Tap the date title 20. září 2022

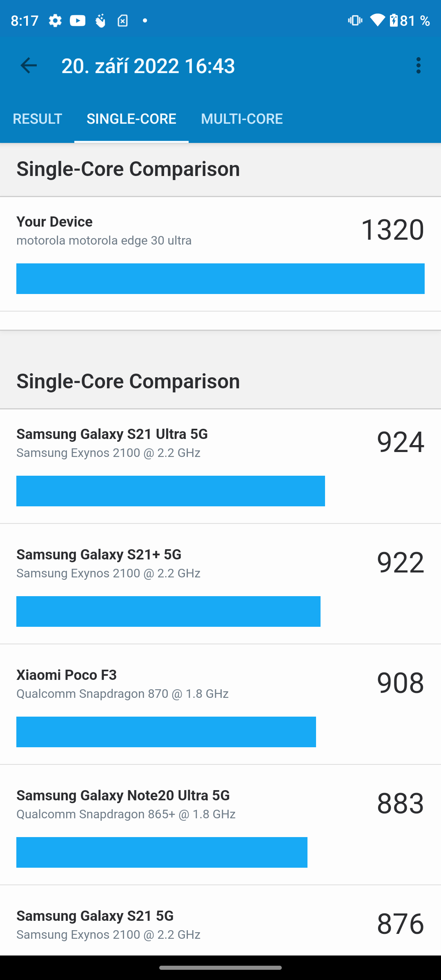click(x=148, y=66)
